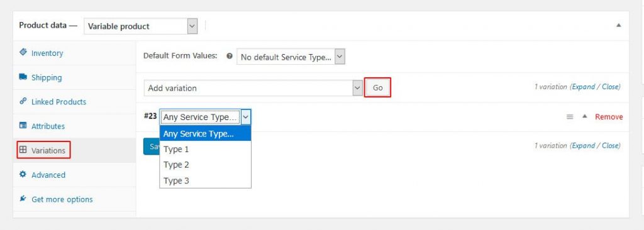
Task: Click the Attributes list icon
Action: point(23,126)
